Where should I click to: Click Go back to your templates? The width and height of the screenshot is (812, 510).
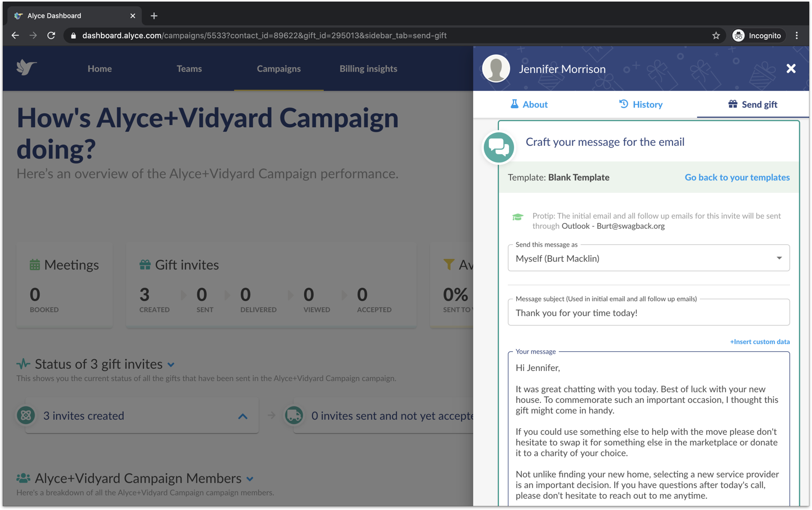click(x=737, y=177)
